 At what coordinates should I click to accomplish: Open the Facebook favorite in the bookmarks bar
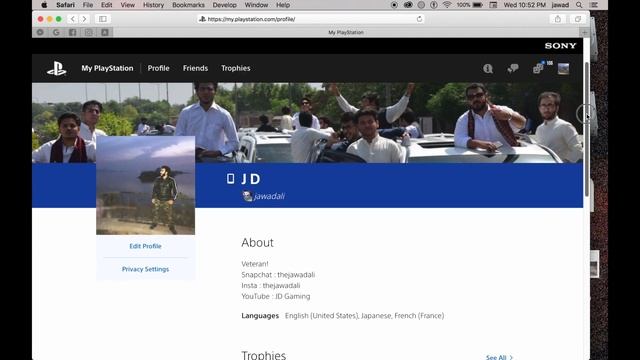tap(72, 32)
